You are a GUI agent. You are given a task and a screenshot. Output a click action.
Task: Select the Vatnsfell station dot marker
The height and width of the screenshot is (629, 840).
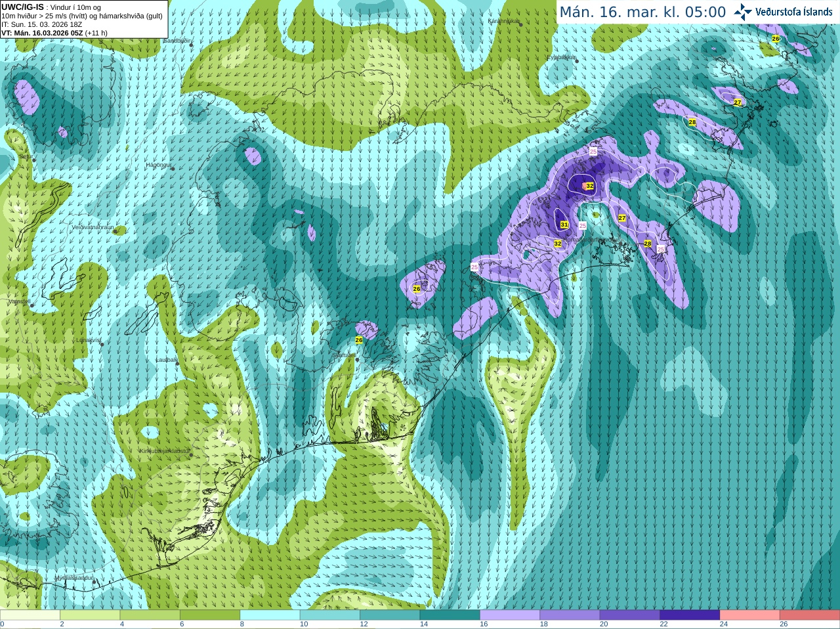pyautogui.click(x=31, y=305)
